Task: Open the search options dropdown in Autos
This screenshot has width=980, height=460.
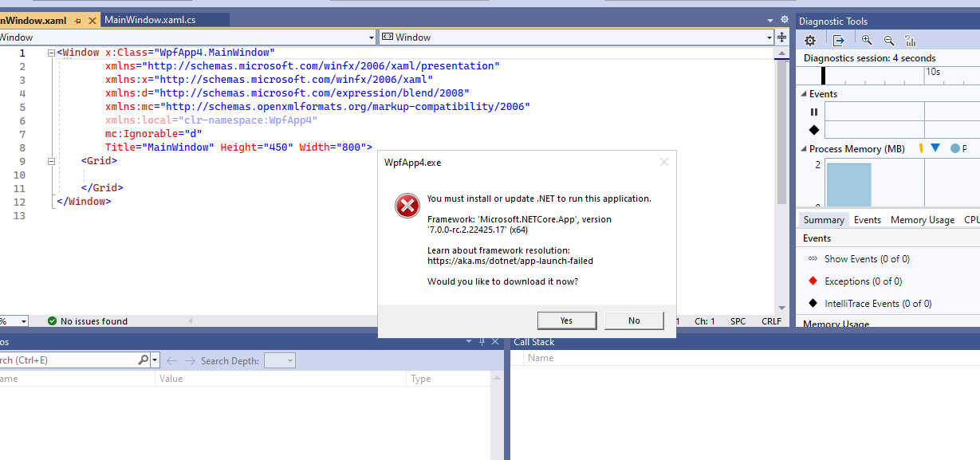Action: pos(155,360)
